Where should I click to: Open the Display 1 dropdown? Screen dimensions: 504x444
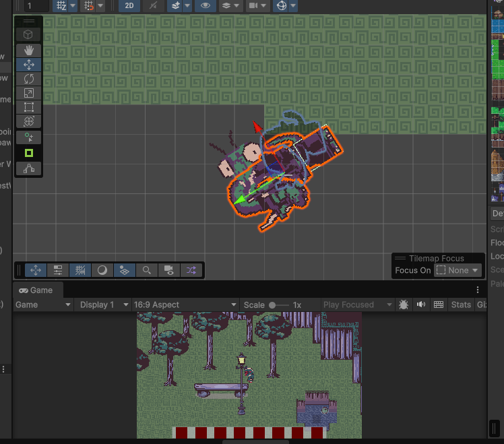pos(104,305)
